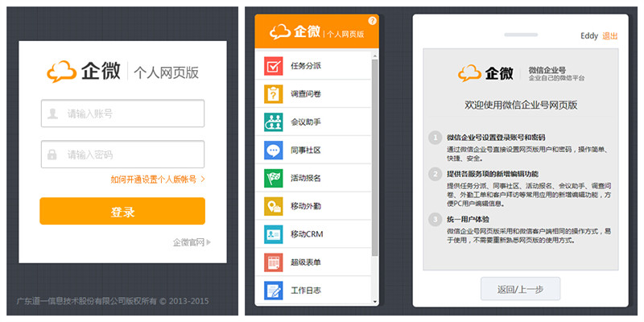Select the 移动CRM menu label

pos(307,234)
